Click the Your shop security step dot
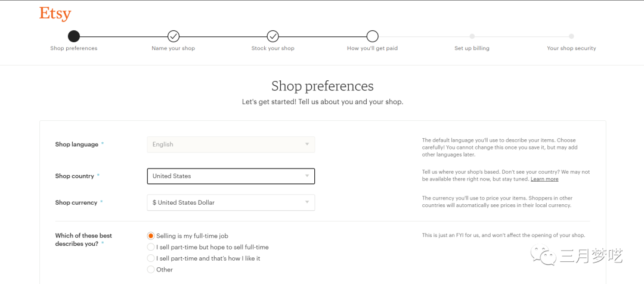Screen dimensions: 644x284 point(571,36)
